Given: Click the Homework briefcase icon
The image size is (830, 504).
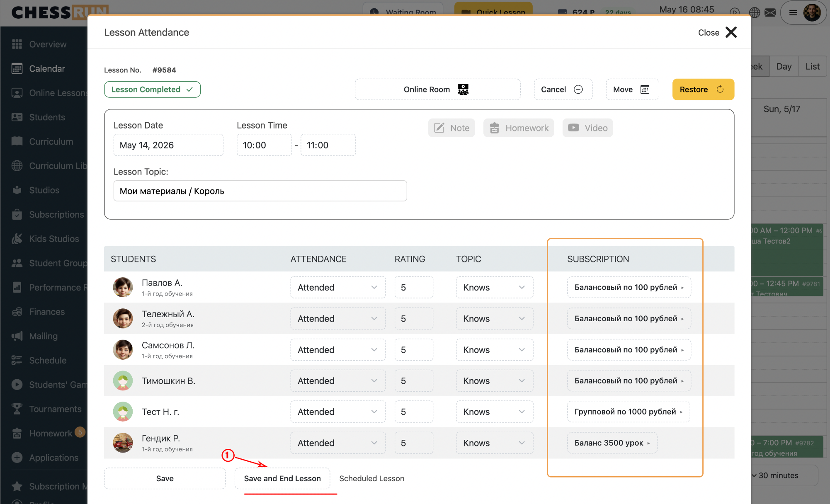Looking at the screenshot, I should 494,128.
